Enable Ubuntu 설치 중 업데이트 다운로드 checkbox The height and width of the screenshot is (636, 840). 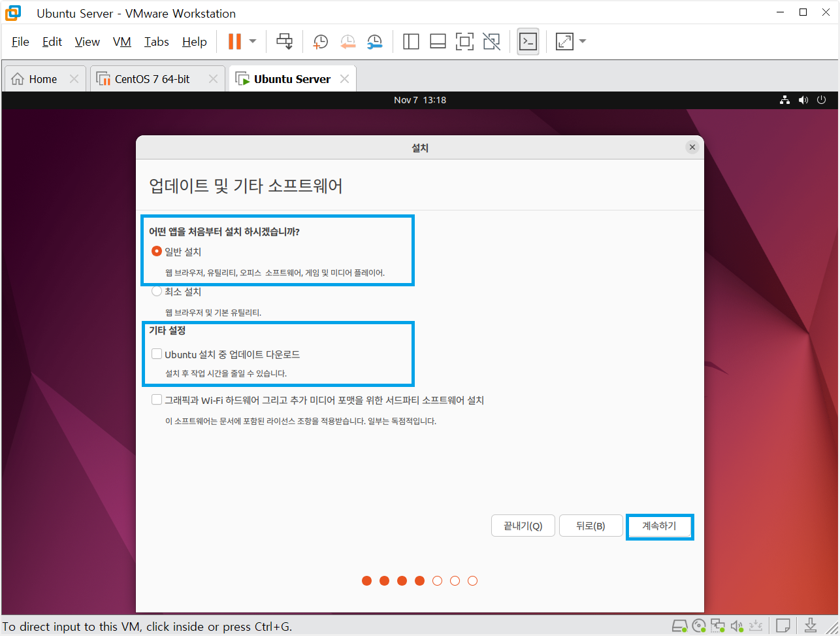(157, 354)
